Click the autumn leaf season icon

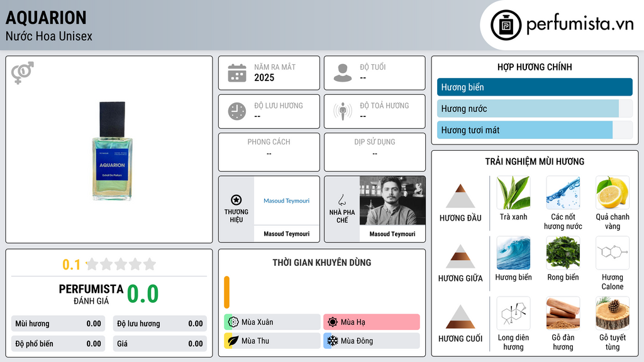click(x=233, y=341)
